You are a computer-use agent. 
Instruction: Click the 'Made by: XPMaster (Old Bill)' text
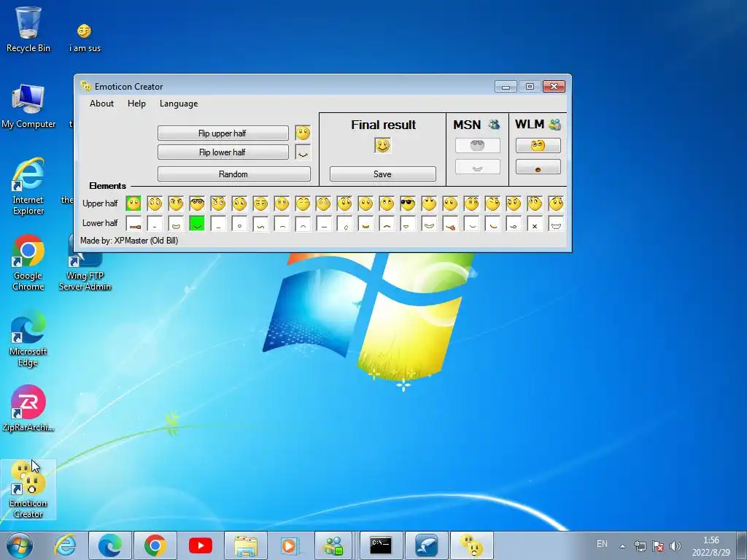pos(129,241)
